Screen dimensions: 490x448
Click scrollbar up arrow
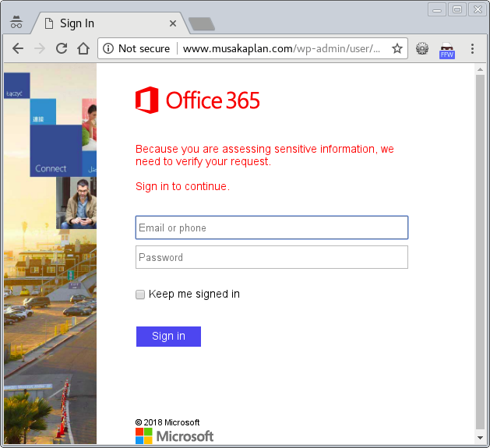point(481,69)
